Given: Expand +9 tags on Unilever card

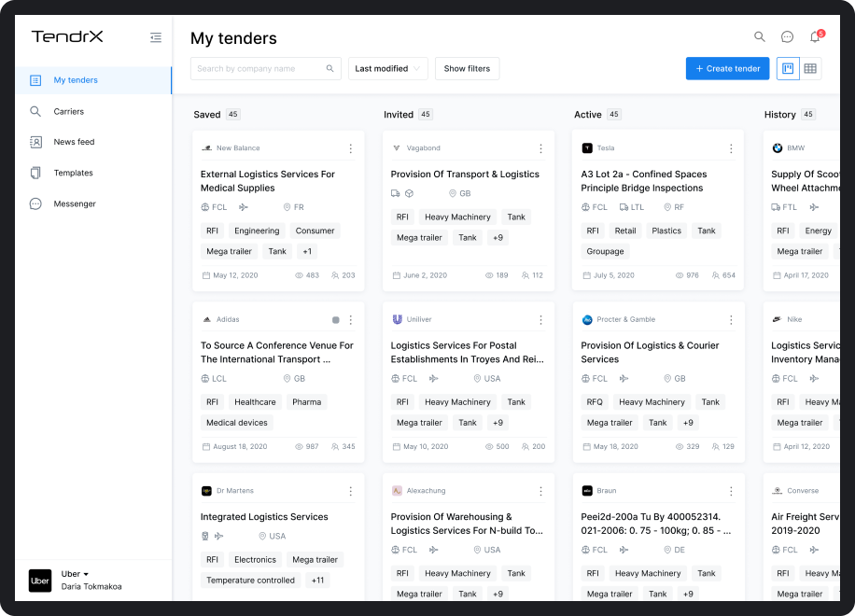Looking at the screenshot, I should point(498,423).
